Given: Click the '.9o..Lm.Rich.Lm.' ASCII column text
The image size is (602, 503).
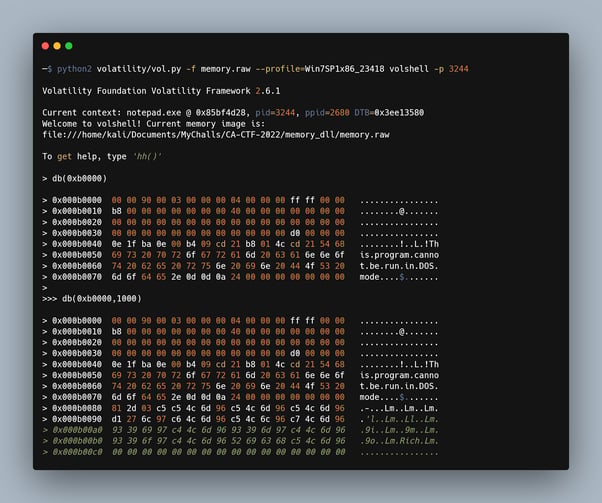Looking at the screenshot, I should [399, 441].
